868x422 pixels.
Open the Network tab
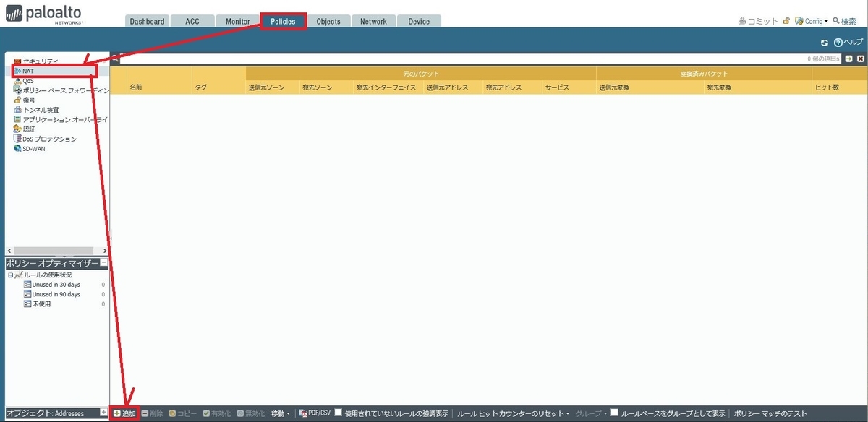point(373,21)
